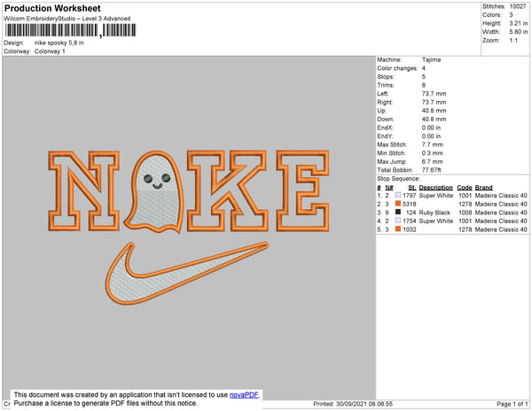This screenshot has height=411, width=532.
Task: Click the 'EndY:' label
Action: (385, 136)
